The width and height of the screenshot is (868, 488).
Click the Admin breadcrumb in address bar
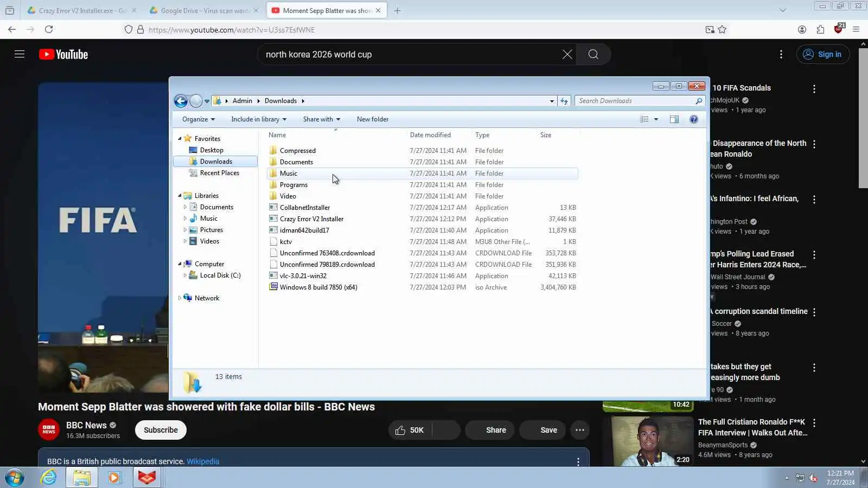pyautogui.click(x=242, y=101)
